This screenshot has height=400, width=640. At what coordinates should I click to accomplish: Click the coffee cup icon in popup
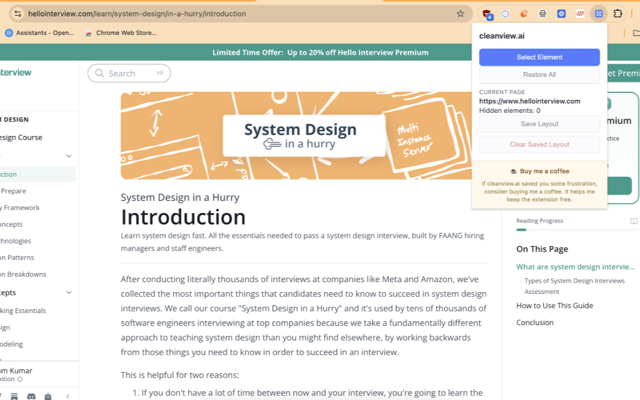513,171
